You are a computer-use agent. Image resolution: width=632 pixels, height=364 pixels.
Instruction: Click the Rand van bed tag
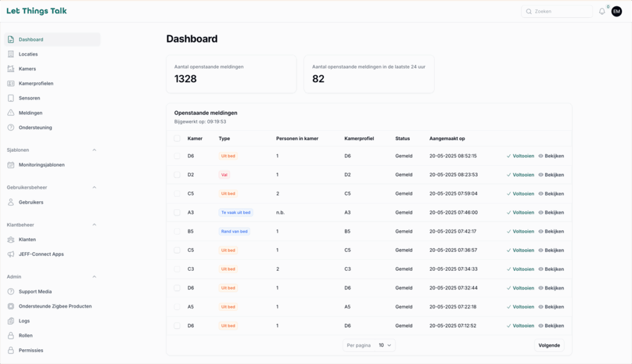pyautogui.click(x=234, y=231)
